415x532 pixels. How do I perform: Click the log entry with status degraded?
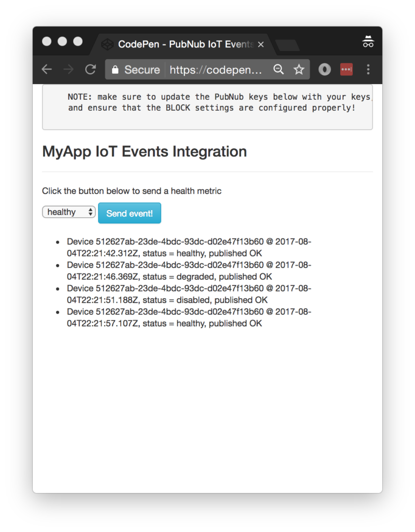(x=189, y=271)
